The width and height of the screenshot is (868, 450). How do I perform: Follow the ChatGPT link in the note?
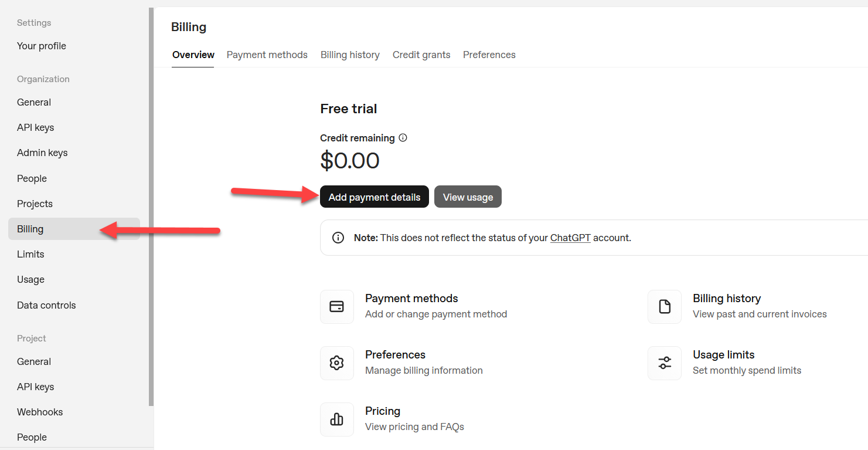570,238
